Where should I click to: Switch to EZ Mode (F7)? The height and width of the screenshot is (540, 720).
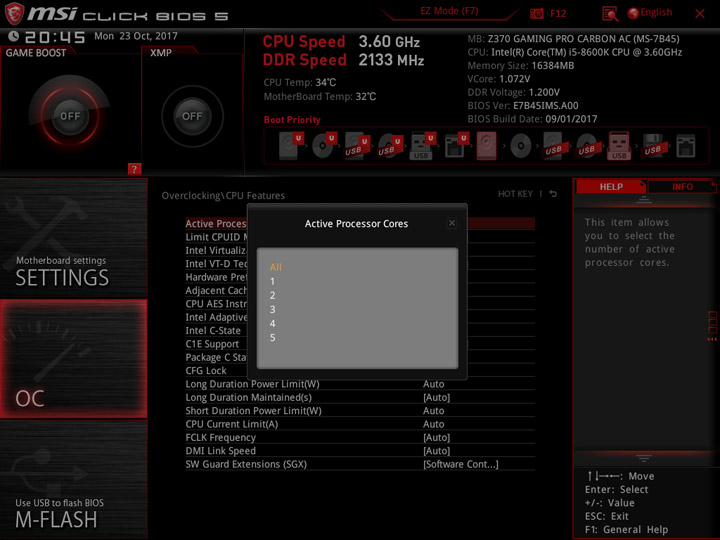pos(449,11)
